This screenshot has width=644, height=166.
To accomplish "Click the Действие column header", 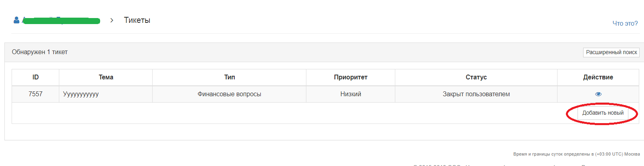I will pyautogui.click(x=598, y=77).
